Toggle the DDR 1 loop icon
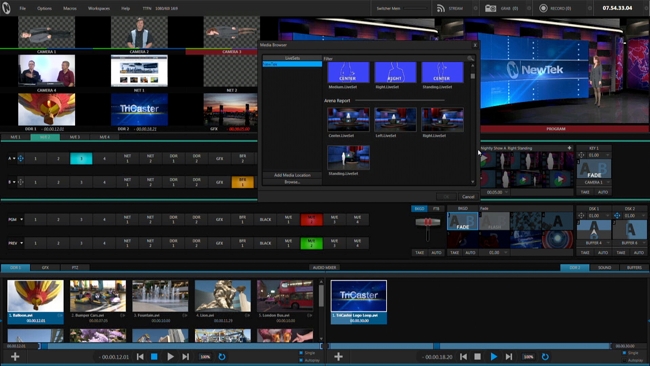The height and width of the screenshot is (366, 650). (222, 356)
